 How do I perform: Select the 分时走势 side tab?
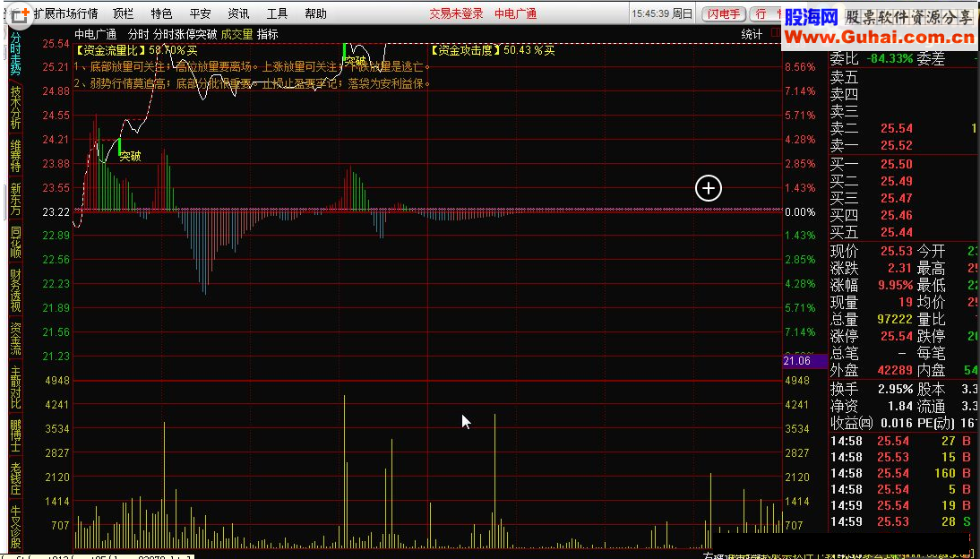[x=15, y=53]
